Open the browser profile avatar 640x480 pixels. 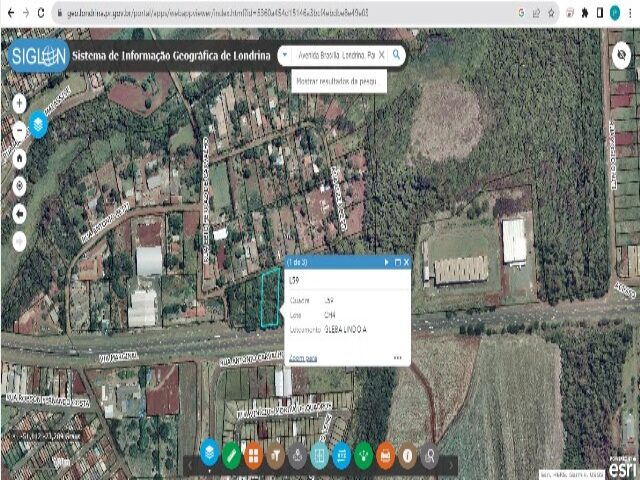(x=615, y=13)
